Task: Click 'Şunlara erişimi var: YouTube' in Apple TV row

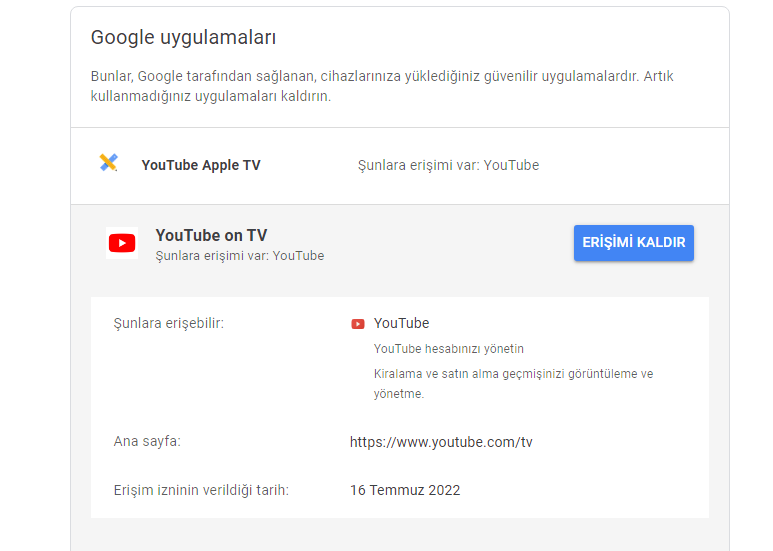Action: pos(448,165)
